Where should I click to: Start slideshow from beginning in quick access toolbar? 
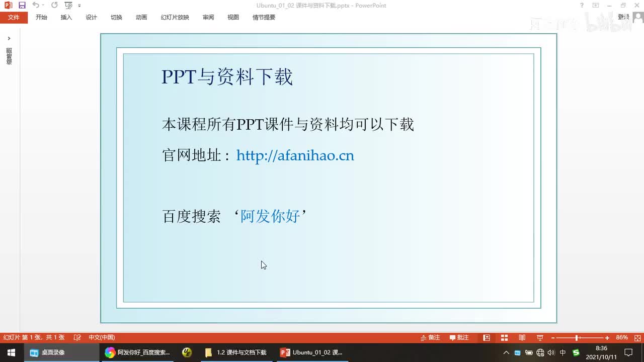pyautogui.click(x=68, y=6)
